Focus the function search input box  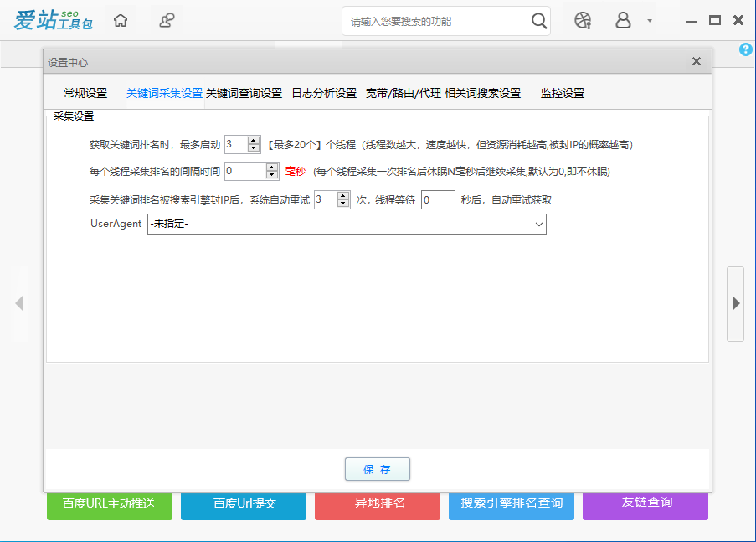coord(436,21)
